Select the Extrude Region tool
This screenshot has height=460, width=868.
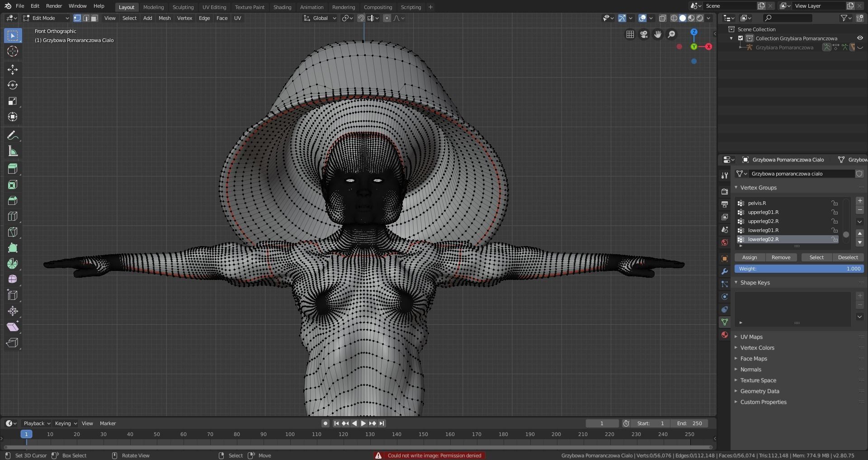(13, 169)
